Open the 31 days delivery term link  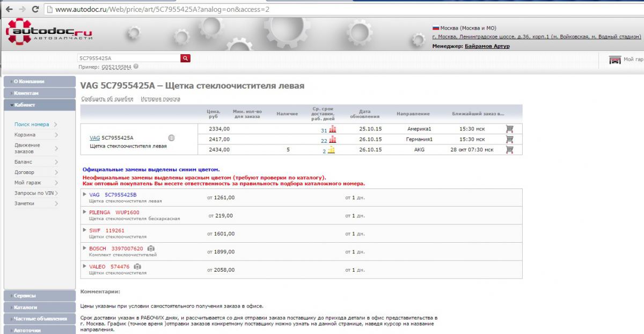pyautogui.click(x=324, y=130)
